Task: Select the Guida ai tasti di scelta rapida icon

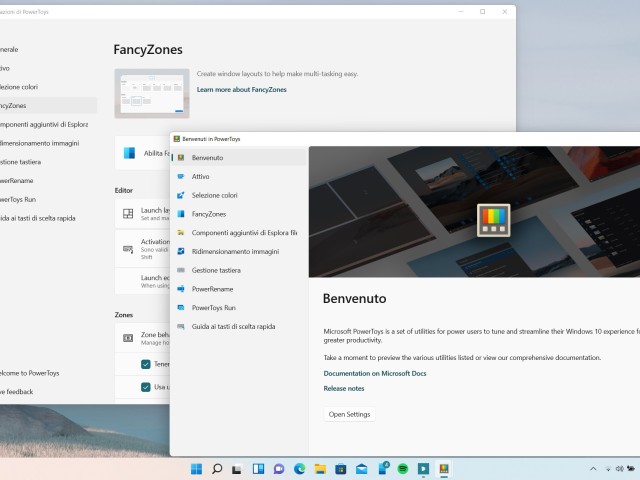Action: (x=180, y=326)
